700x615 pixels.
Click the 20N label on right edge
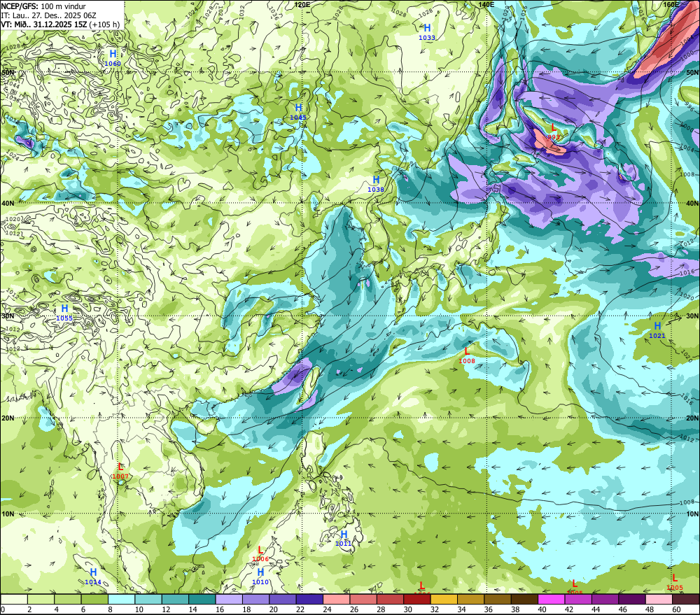(x=692, y=418)
